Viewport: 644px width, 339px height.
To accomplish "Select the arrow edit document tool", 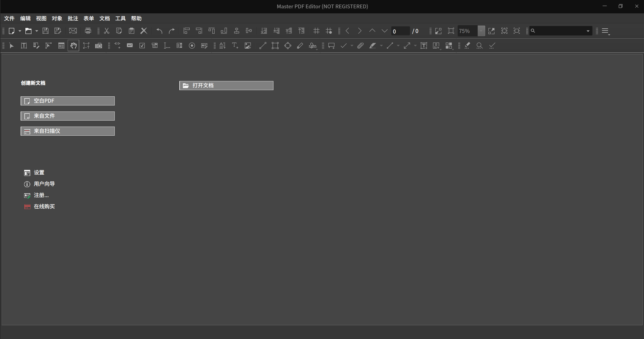I will pyautogui.click(x=12, y=46).
